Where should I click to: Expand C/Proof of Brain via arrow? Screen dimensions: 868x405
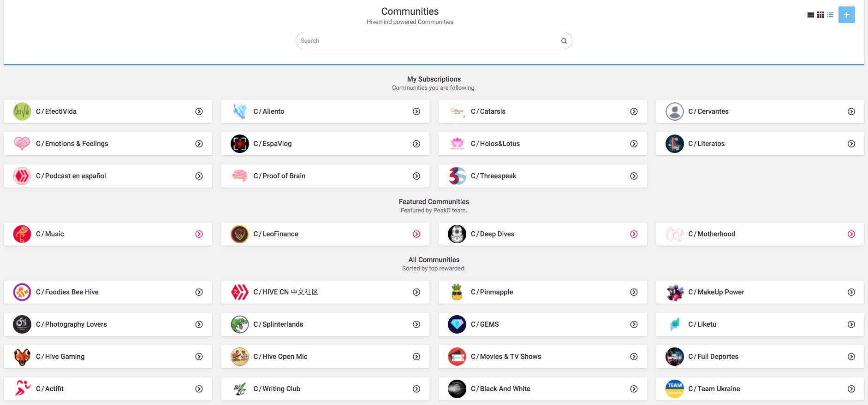click(416, 176)
